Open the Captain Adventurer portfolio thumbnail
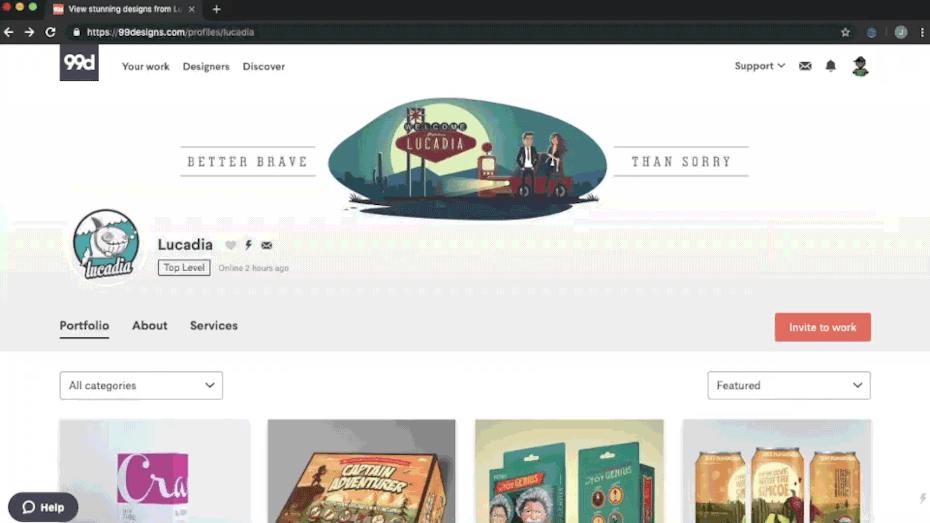 click(x=361, y=471)
